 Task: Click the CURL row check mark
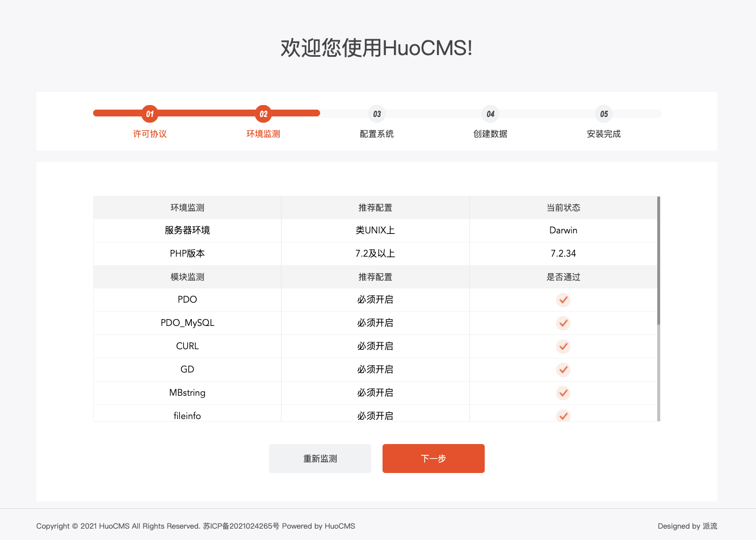[563, 346]
